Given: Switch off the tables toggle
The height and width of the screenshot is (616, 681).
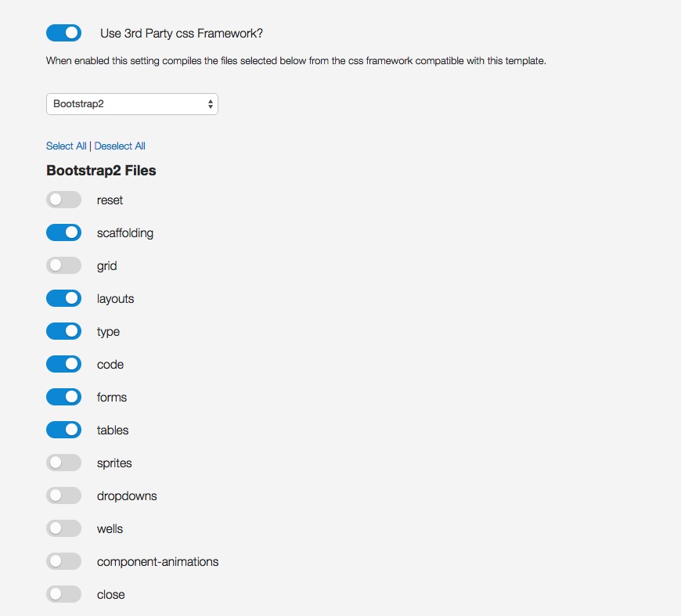Looking at the screenshot, I should tap(63, 430).
